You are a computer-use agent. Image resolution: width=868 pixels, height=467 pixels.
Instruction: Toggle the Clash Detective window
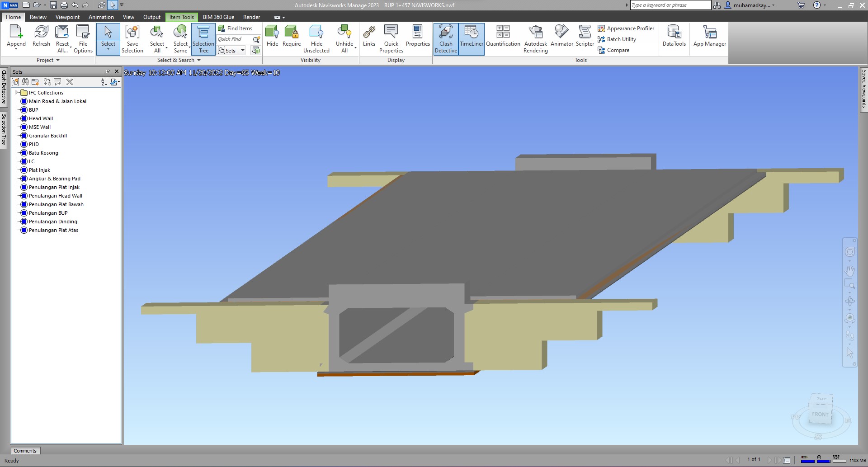[x=446, y=39]
